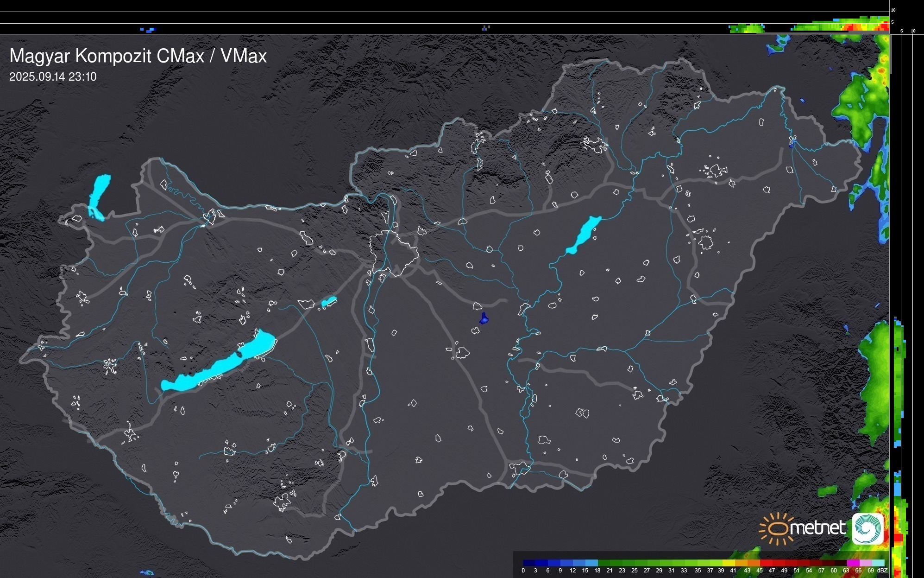Click the Magyar Kompozit CMax / VMax title

click(x=138, y=56)
